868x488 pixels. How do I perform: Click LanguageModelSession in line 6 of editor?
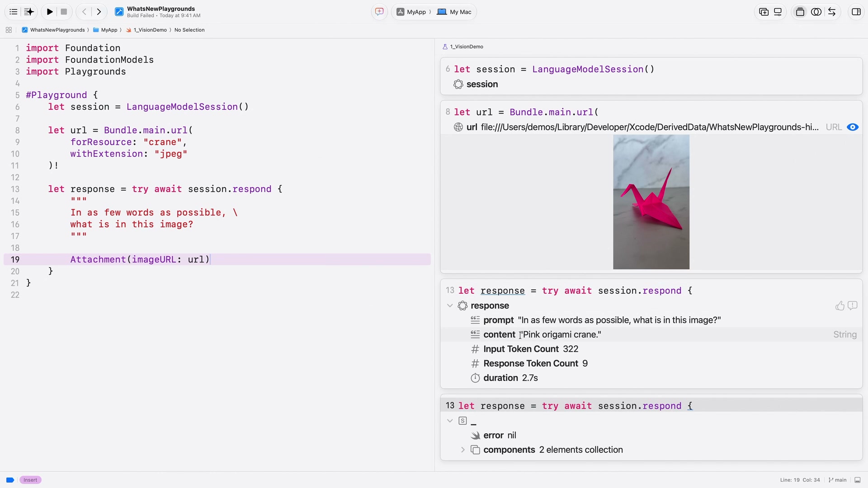pyautogui.click(x=182, y=107)
